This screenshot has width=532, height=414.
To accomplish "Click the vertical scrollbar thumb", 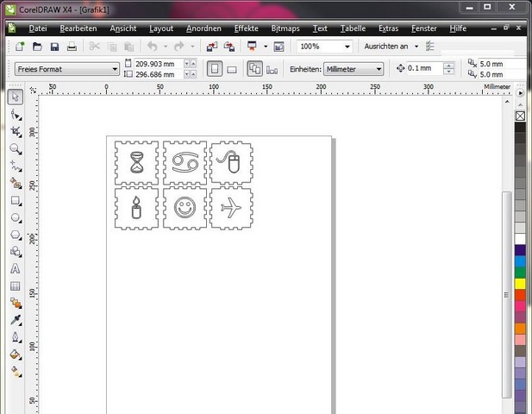I will (506, 295).
